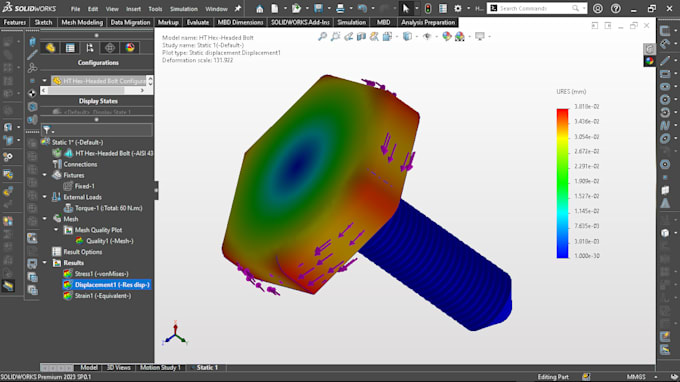The width and height of the screenshot is (680, 382).
Task: Collapse the HT Hex-Headed Bolt Configurations node
Action: pyautogui.click(x=45, y=81)
